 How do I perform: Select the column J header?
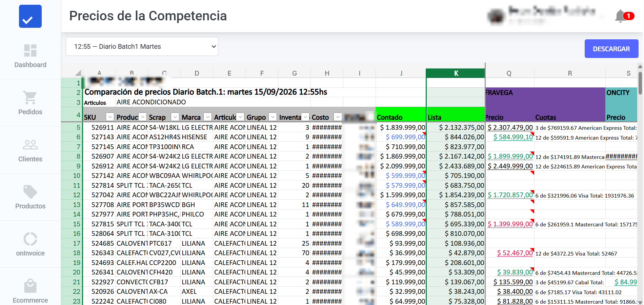click(x=401, y=73)
